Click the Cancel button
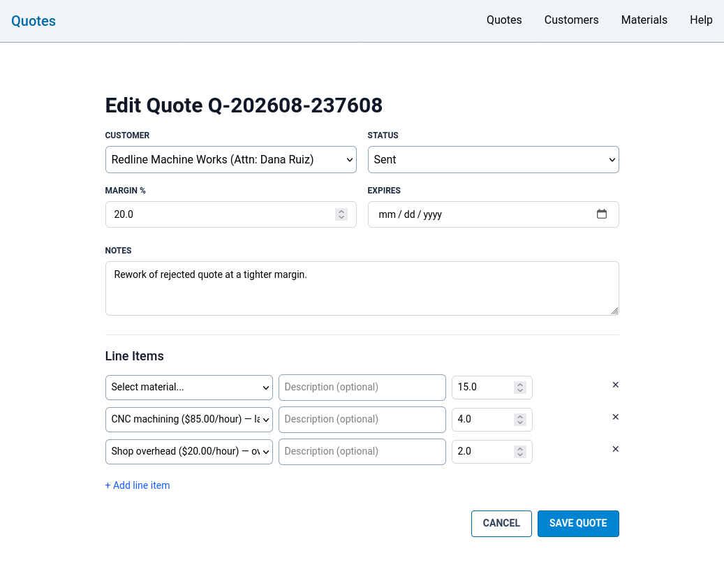 click(501, 523)
